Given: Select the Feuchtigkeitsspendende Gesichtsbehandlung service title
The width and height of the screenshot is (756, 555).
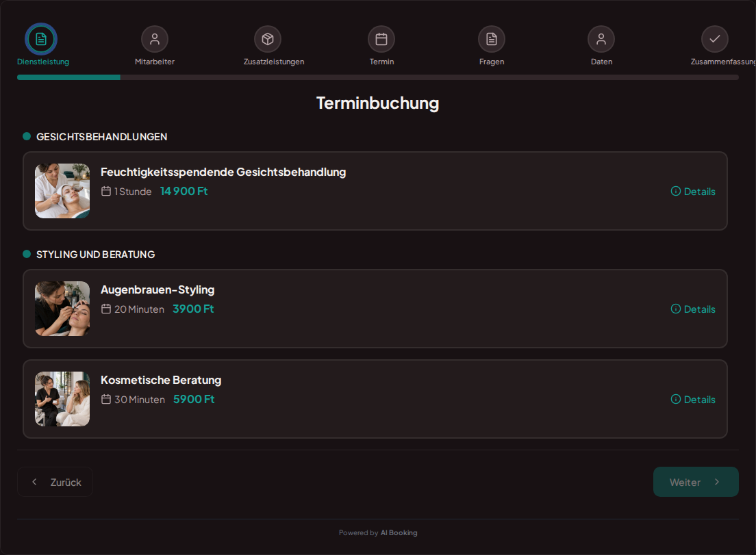Looking at the screenshot, I should [223, 172].
